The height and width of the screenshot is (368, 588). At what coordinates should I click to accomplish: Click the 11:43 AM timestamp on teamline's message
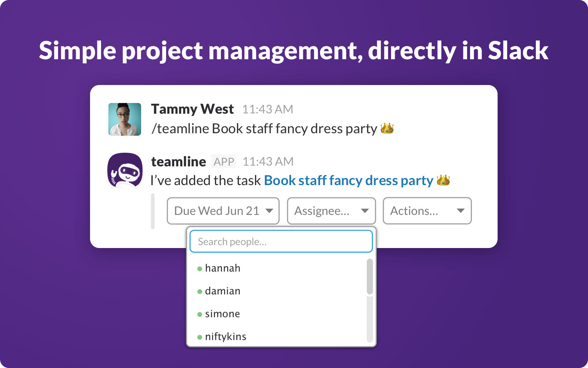tap(268, 162)
